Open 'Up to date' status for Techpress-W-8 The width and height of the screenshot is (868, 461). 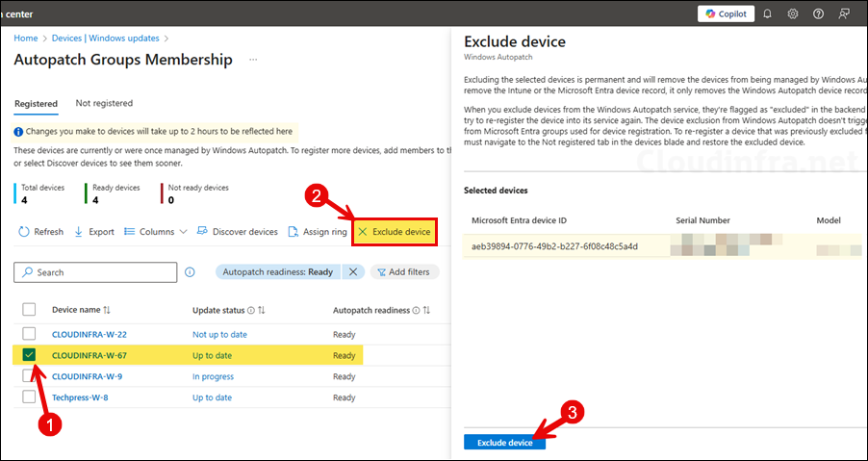pos(212,397)
